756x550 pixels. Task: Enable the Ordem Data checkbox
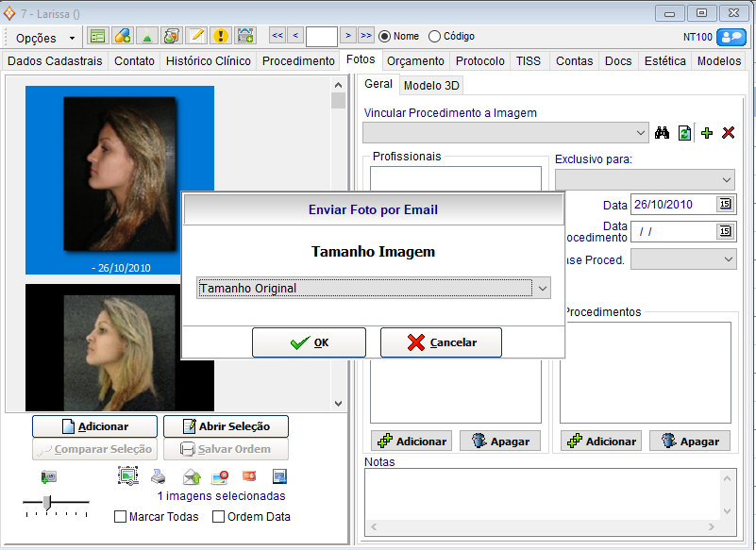[218, 517]
